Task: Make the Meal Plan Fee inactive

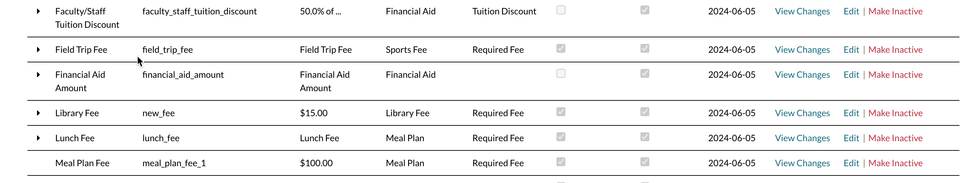Action: tap(895, 163)
